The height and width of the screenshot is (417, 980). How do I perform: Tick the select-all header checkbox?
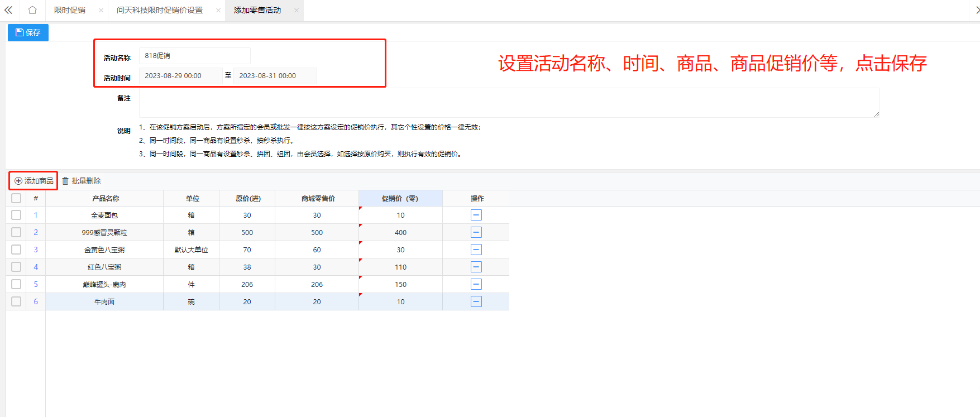click(x=16, y=198)
